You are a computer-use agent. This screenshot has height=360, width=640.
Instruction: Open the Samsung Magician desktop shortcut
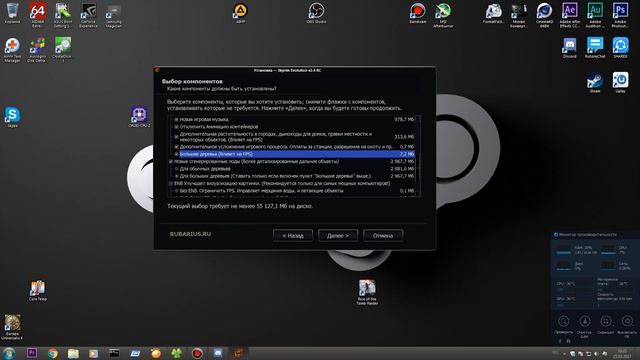(113, 16)
